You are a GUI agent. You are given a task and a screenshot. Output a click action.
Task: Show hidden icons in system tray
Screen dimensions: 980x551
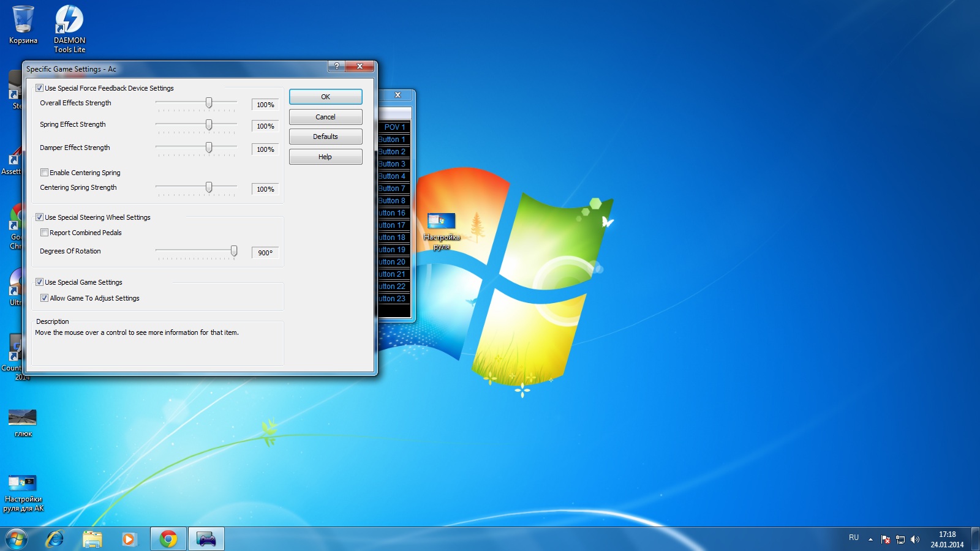[870, 539]
